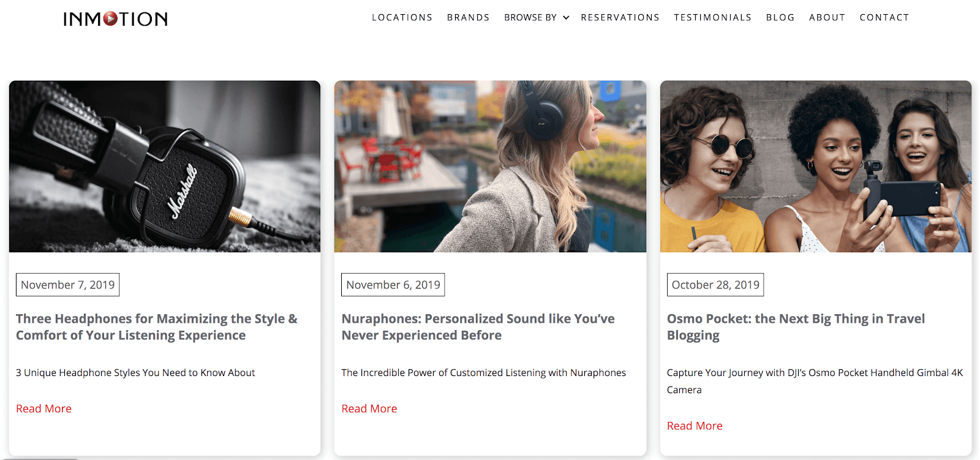Image resolution: width=980 pixels, height=460 pixels.
Task: Open the Testimonials page
Action: [712, 17]
